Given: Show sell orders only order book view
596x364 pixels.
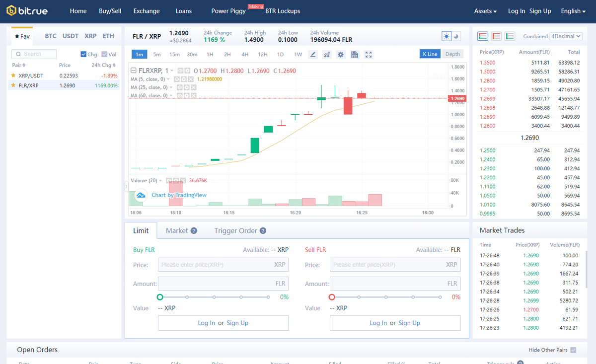Looking at the screenshot, I should point(496,36).
